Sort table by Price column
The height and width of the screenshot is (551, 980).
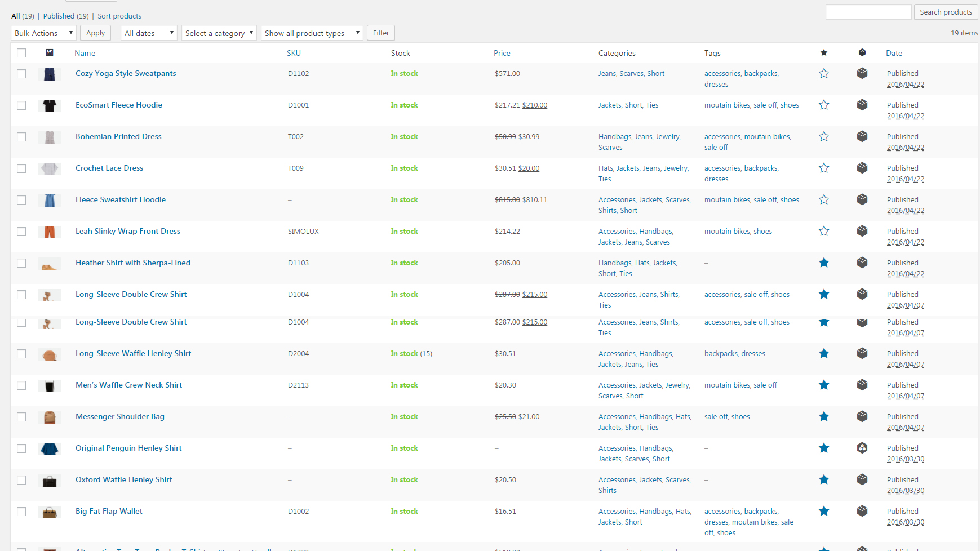502,53
